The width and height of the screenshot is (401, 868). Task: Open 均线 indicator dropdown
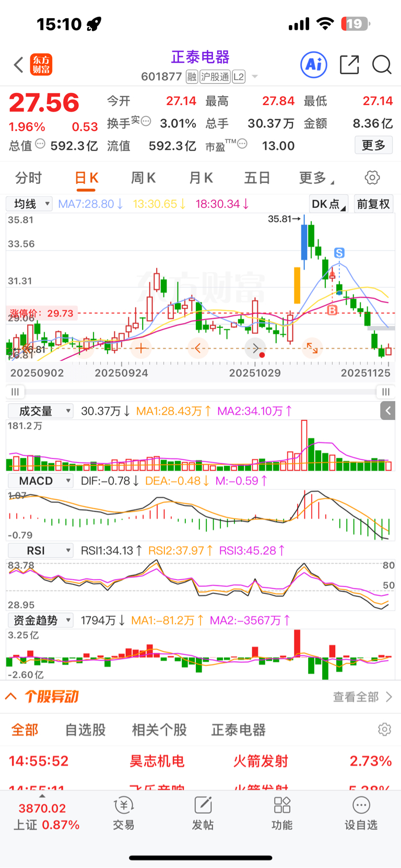[x=29, y=204]
